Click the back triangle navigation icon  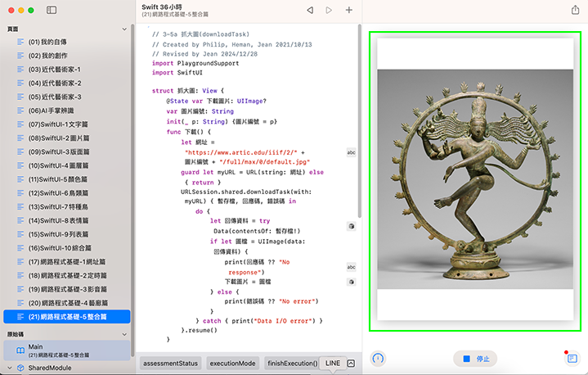tap(310, 10)
